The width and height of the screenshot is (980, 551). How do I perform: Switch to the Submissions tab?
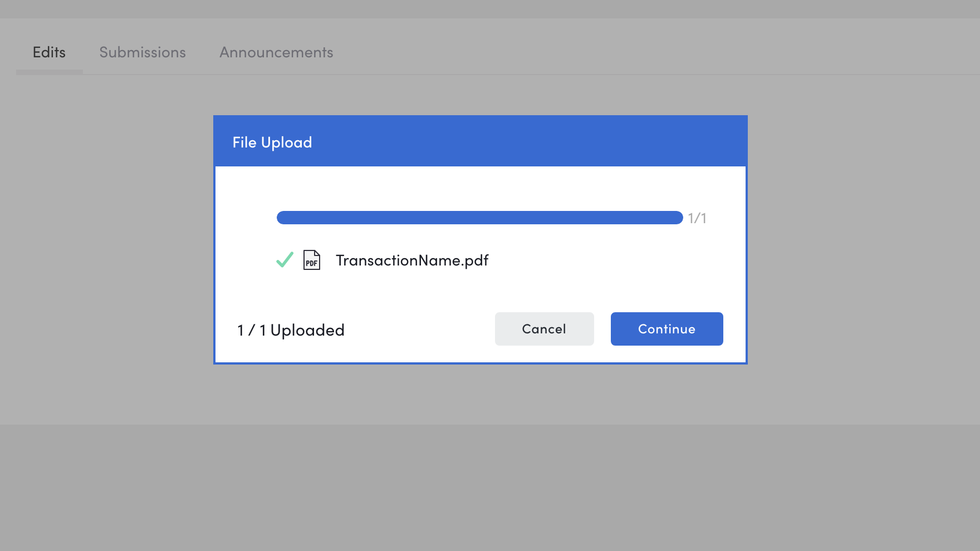[x=143, y=52]
